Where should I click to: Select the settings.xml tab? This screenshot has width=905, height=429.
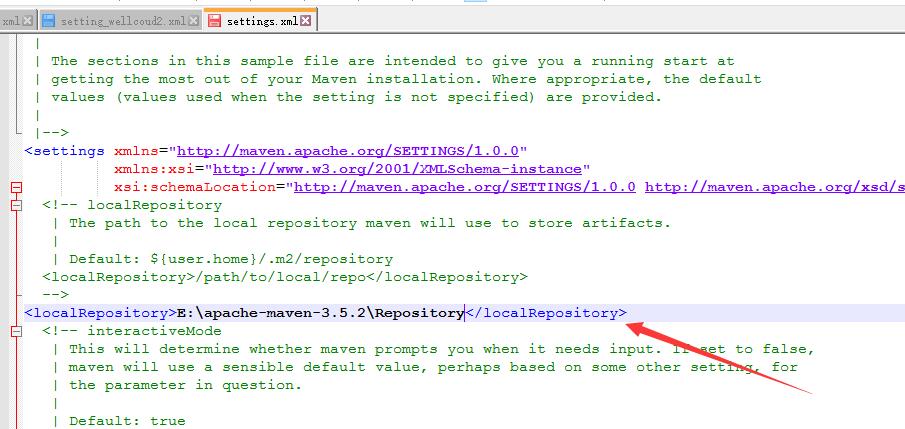[x=260, y=21]
